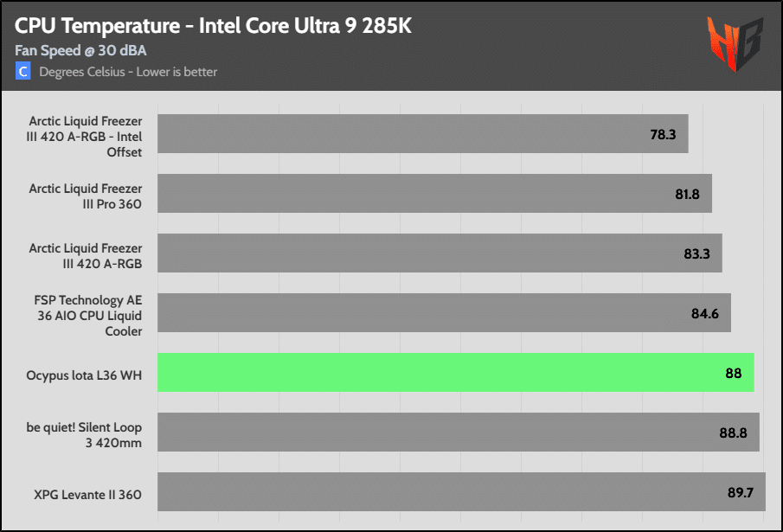783x532 pixels.
Task: Select the Arctic Liquid Freezer III Pro 360 bar
Action: pyautogui.click(x=435, y=193)
